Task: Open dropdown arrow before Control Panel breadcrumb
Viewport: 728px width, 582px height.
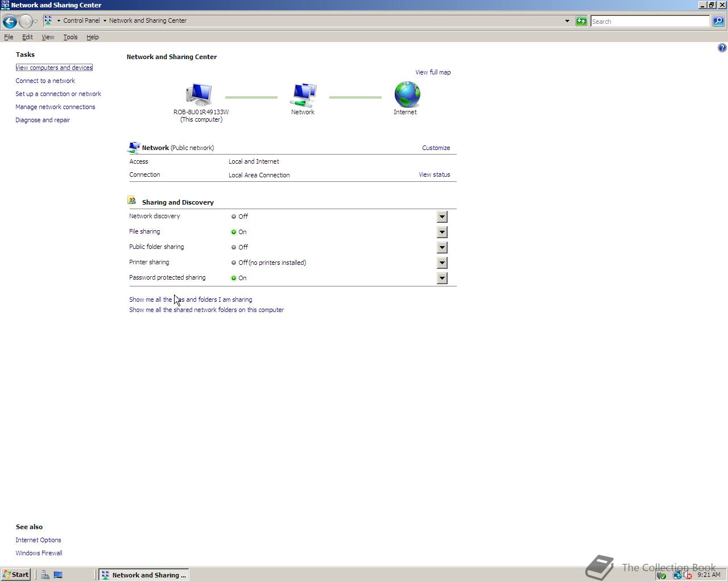Action: tap(59, 20)
